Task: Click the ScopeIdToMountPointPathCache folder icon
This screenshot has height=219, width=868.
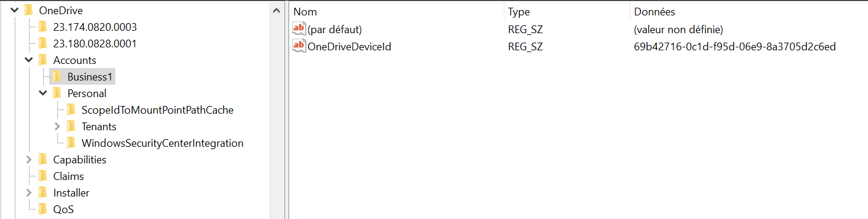Action: [x=71, y=109]
